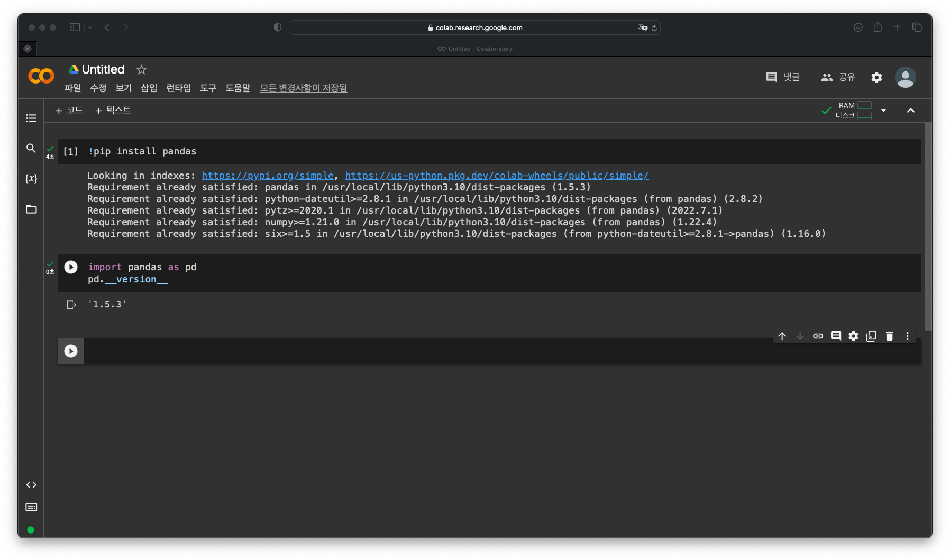Open the table of contents sidebar icon
The width and height of the screenshot is (950, 560).
[x=31, y=118]
